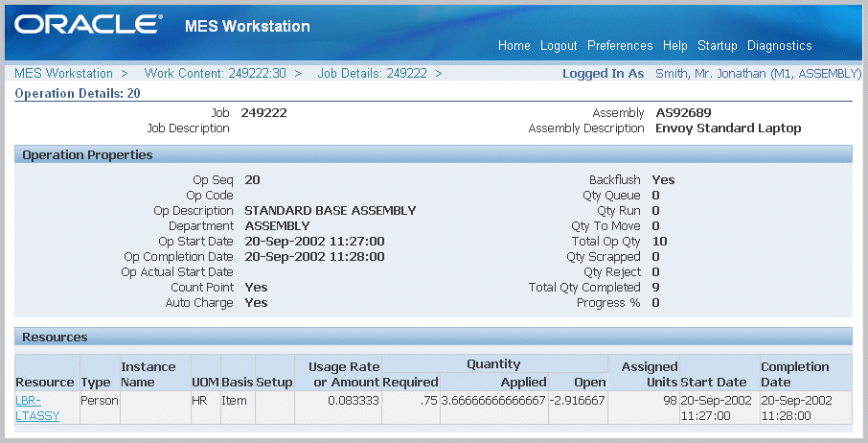The width and height of the screenshot is (868, 443).
Task: Select the Total Op Qty value 10
Action: coord(659,242)
